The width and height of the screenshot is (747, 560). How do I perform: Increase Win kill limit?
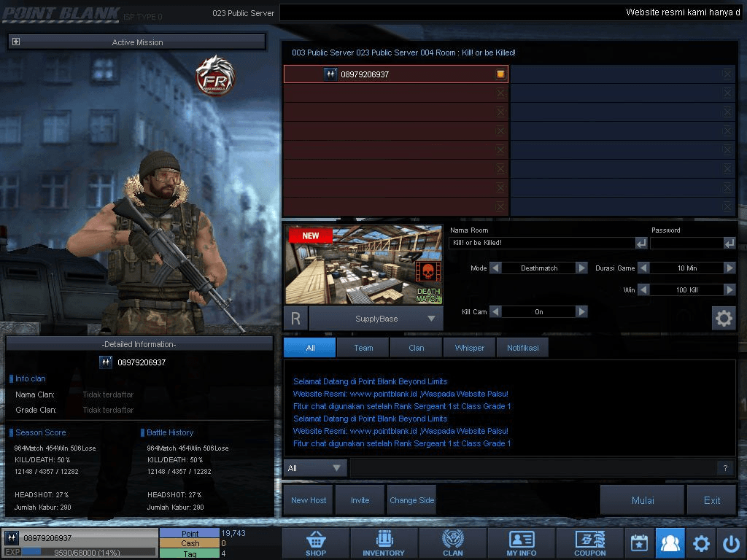pyautogui.click(x=729, y=289)
